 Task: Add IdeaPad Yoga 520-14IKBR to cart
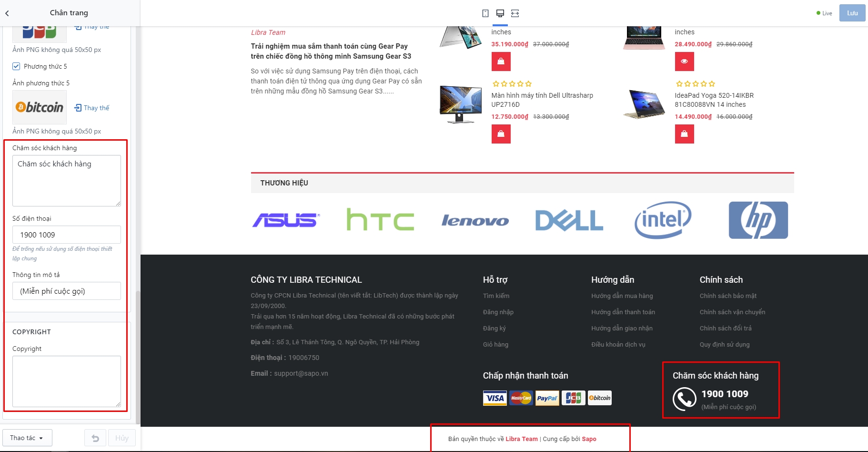click(684, 134)
